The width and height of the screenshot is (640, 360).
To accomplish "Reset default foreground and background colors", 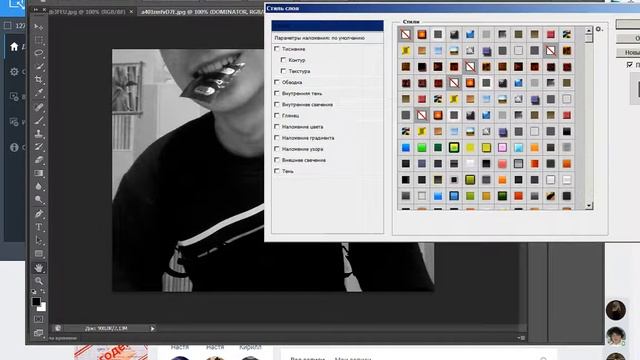I will [34, 292].
